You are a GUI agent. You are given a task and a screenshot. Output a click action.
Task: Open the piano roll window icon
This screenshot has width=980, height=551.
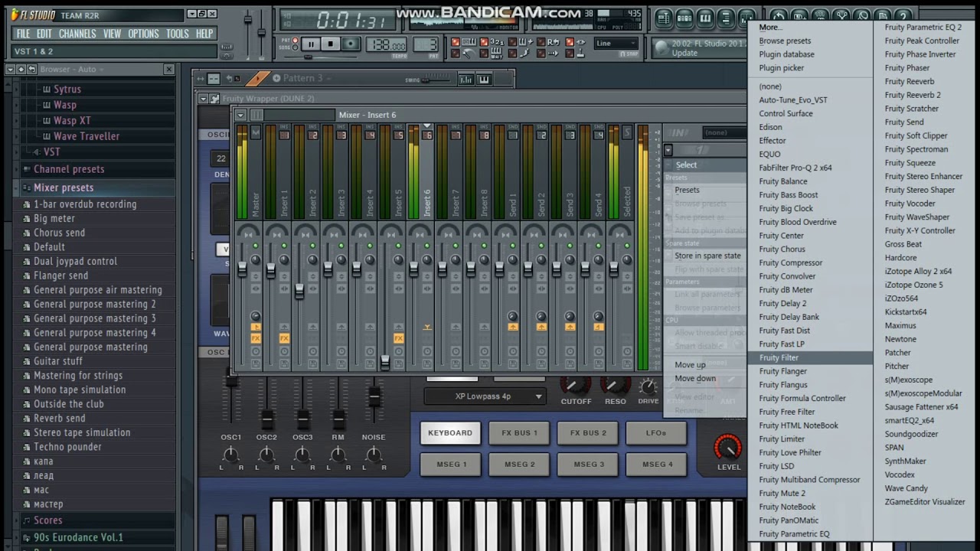click(705, 18)
